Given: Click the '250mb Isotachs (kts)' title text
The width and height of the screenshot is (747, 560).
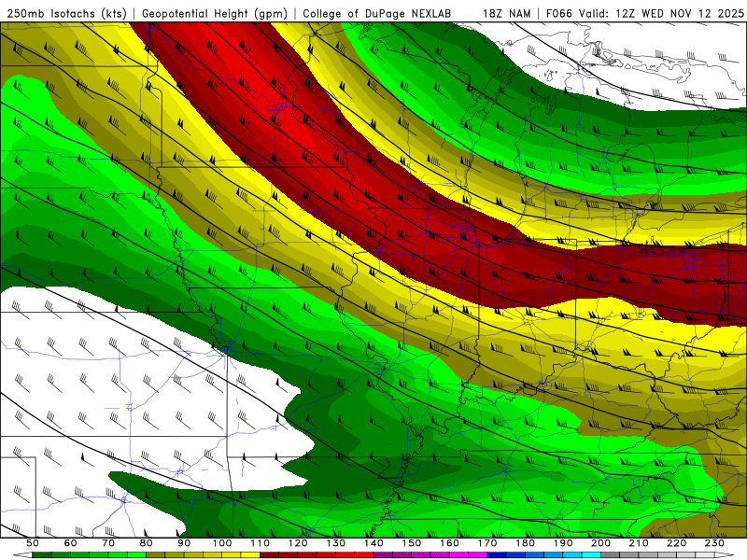Looking at the screenshot, I should 66,14.
